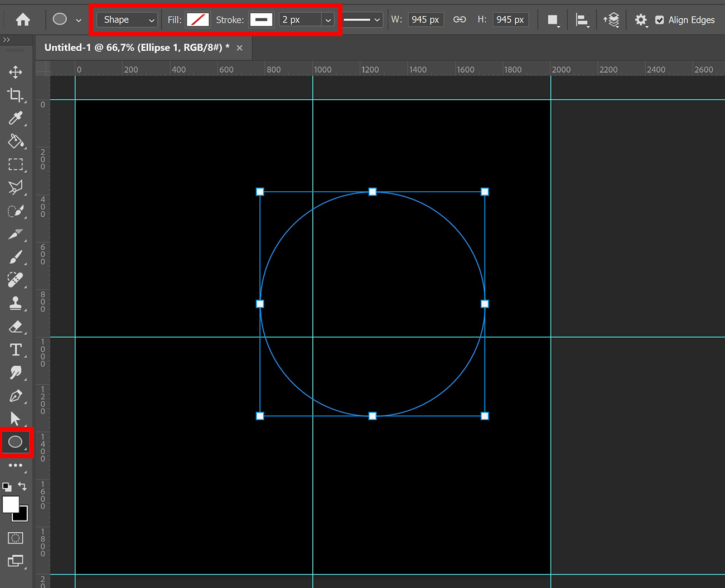Select the Crop tool
This screenshot has height=588, width=725.
click(16, 95)
